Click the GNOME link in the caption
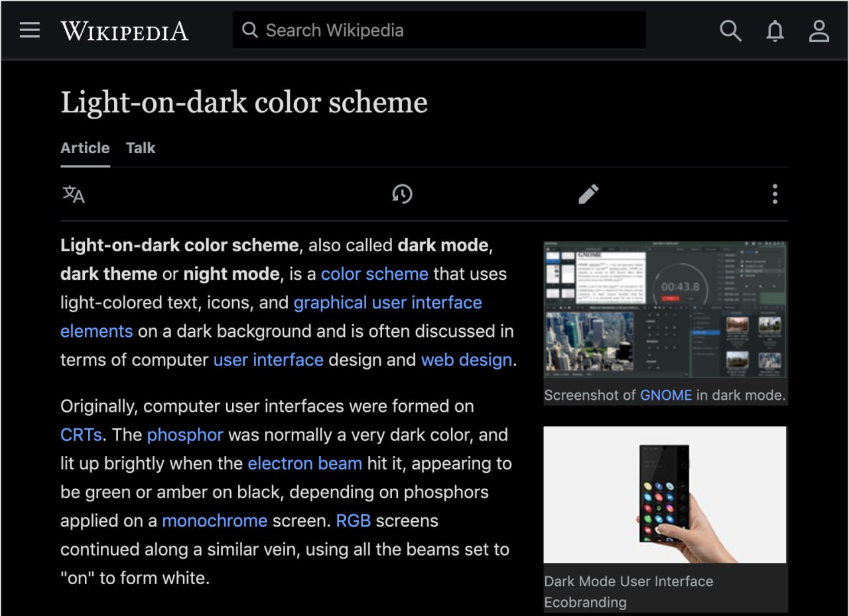 tap(665, 395)
